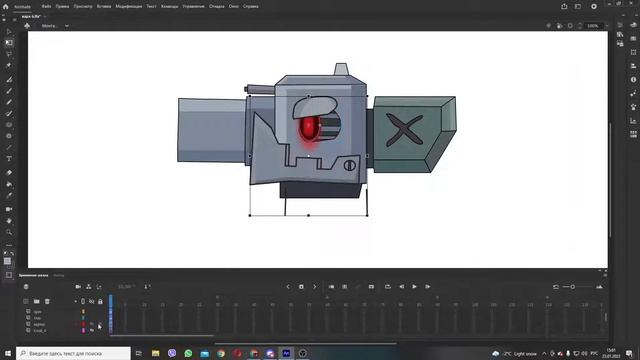The width and height of the screenshot is (640, 360).
Task: Select the Oval tool
Action: pyautogui.click(x=9, y=124)
